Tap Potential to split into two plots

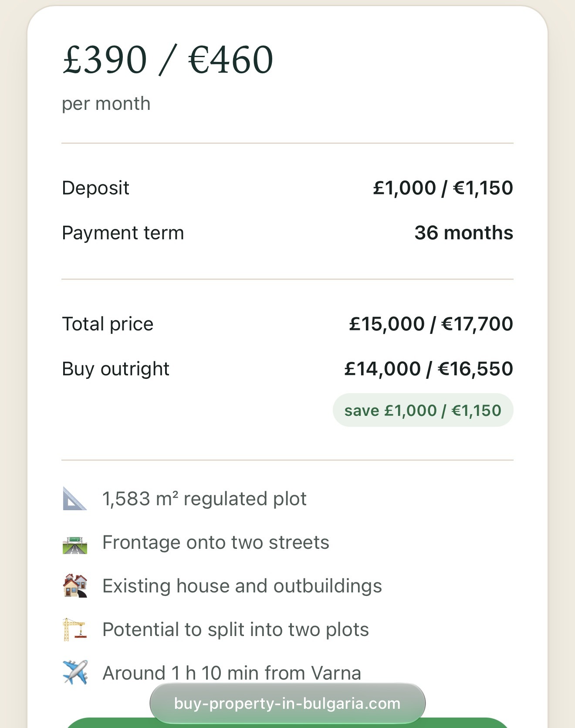tap(236, 629)
